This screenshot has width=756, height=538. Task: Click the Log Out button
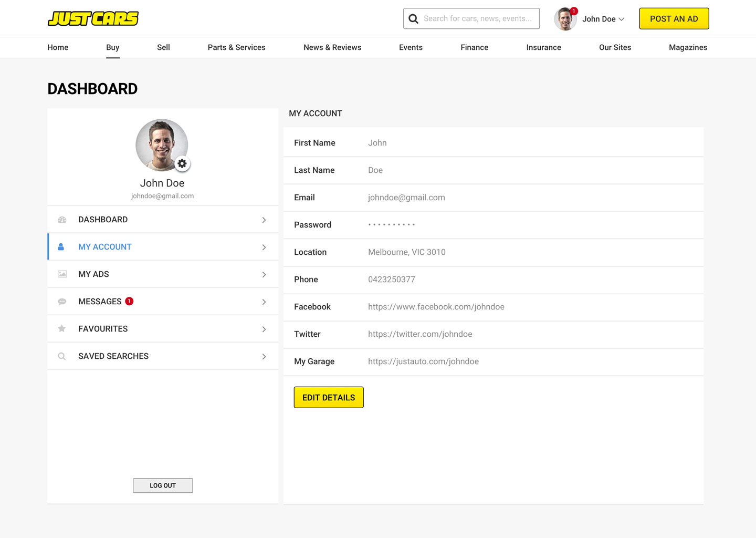163,485
